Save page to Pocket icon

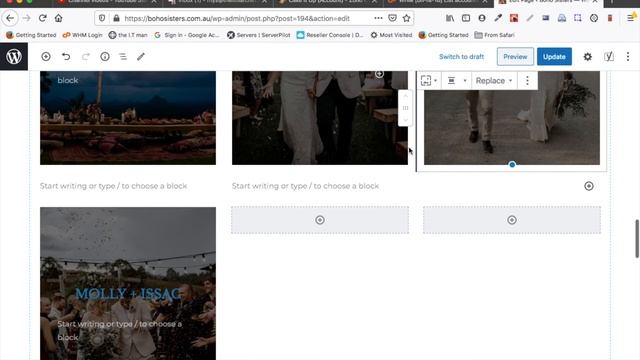tap(392, 18)
